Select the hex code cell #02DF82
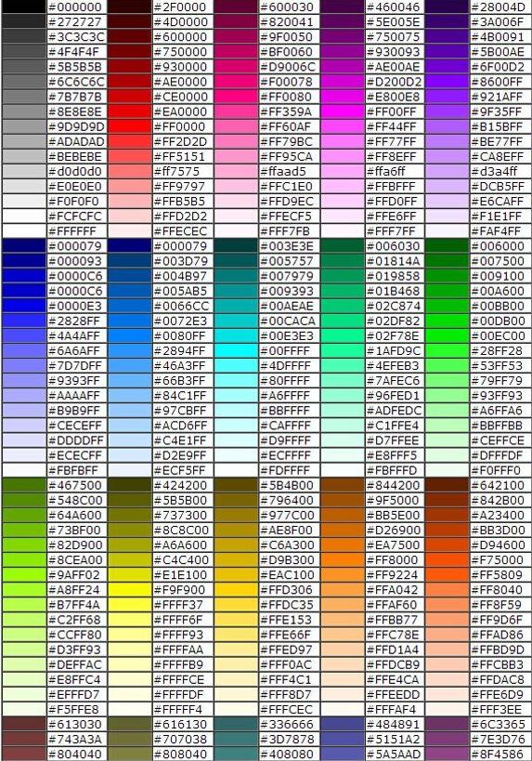This screenshot has width=532, height=761. coord(395,321)
